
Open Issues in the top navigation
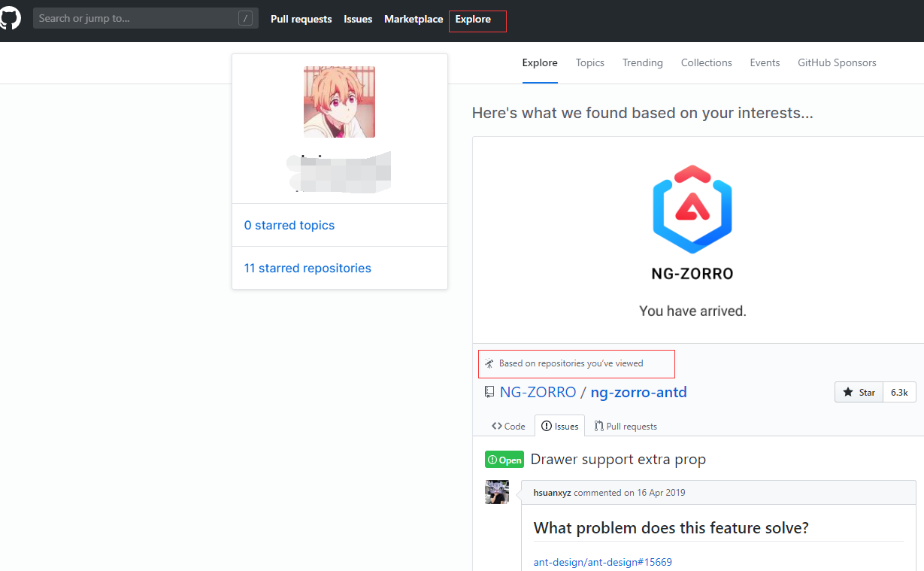(x=358, y=19)
